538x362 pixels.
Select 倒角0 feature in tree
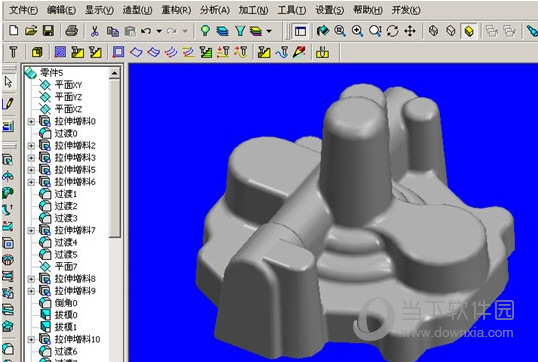click(66, 303)
